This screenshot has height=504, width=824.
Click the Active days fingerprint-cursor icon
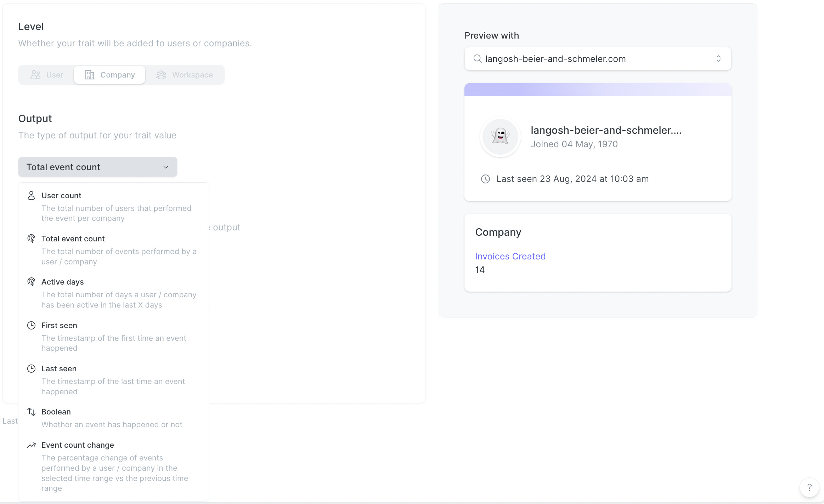click(x=31, y=282)
